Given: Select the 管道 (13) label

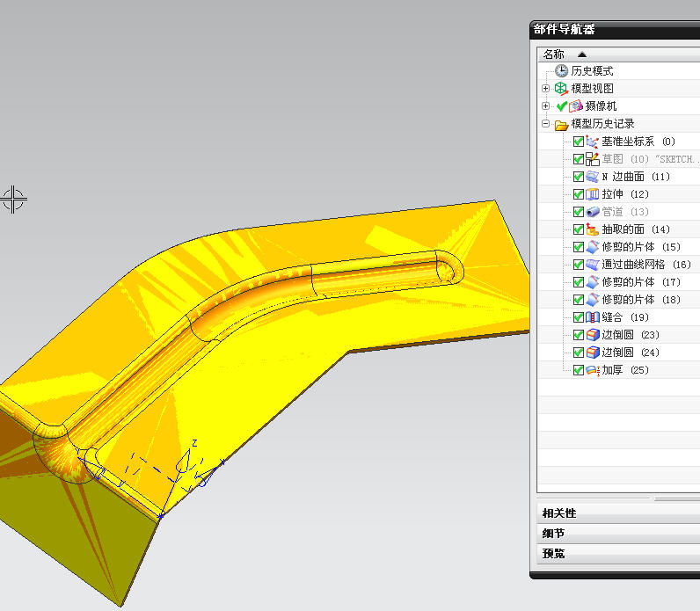Looking at the screenshot, I should pyautogui.click(x=625, y=212).
